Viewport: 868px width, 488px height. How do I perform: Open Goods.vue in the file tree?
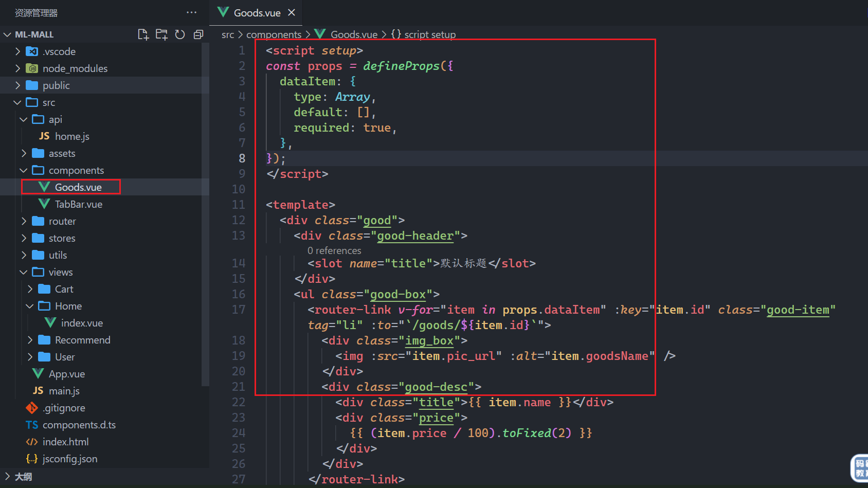click(78, 187)
